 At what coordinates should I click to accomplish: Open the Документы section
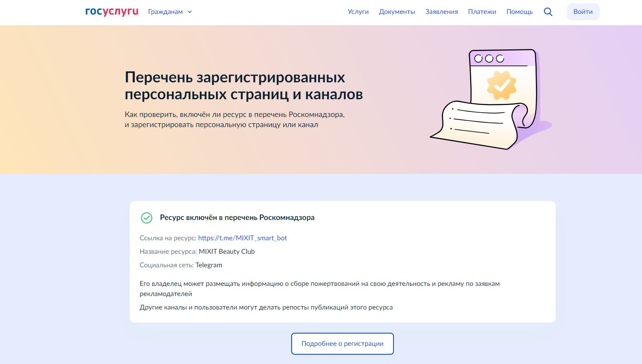tap(397, 12)
